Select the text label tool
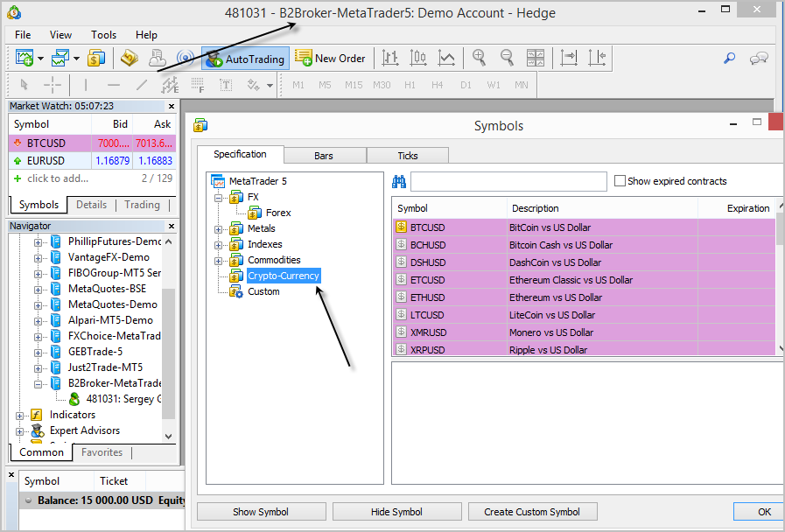The image size is (785, 532). pos(226,85)
